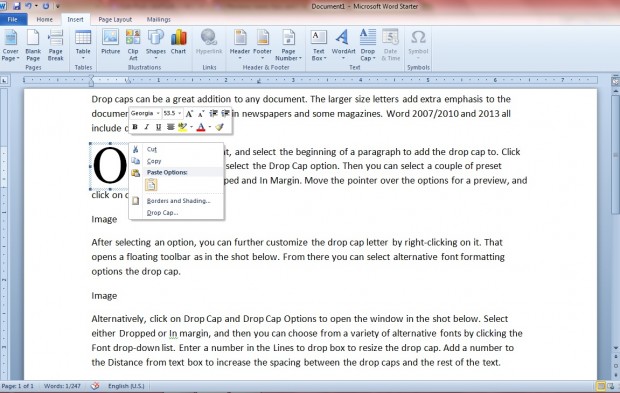Click the scroll down arrow

pyautogui.click(x=615, y=348)
